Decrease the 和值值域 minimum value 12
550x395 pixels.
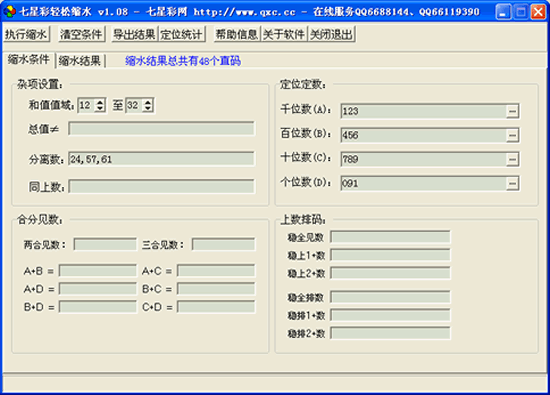pos(100,109)
